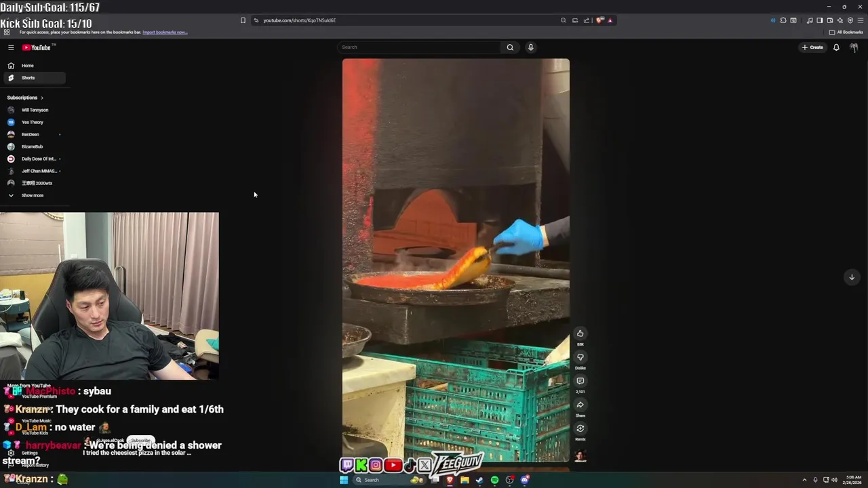Open the Brave VPN shield icon
Image resolution: width=868 pixels, height=488 pixels.
(x=850, y=20)
